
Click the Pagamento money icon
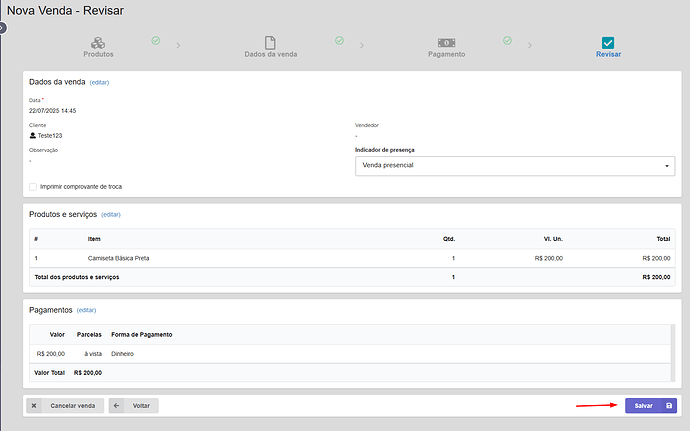tap(447, 43)
